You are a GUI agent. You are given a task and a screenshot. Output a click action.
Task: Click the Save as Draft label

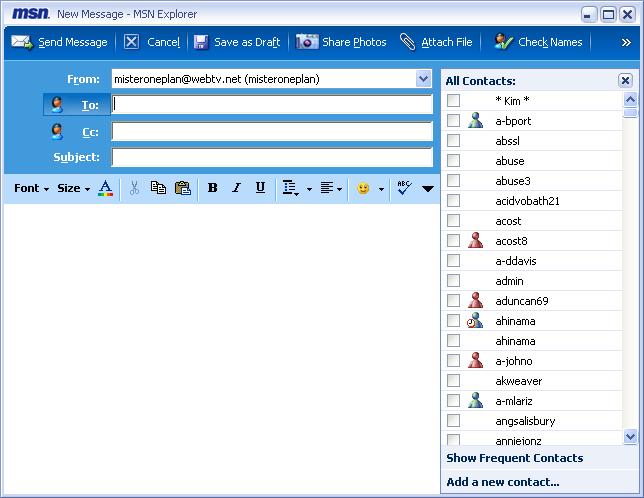(247, 42)
